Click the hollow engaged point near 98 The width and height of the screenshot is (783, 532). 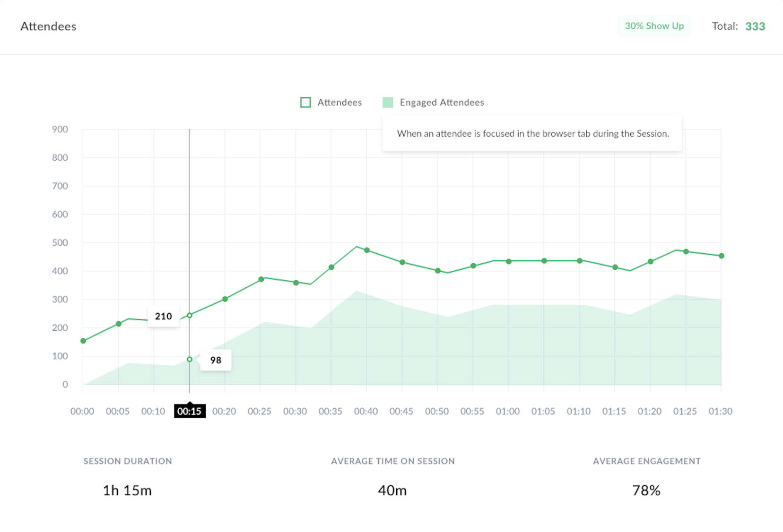point(190,360)
